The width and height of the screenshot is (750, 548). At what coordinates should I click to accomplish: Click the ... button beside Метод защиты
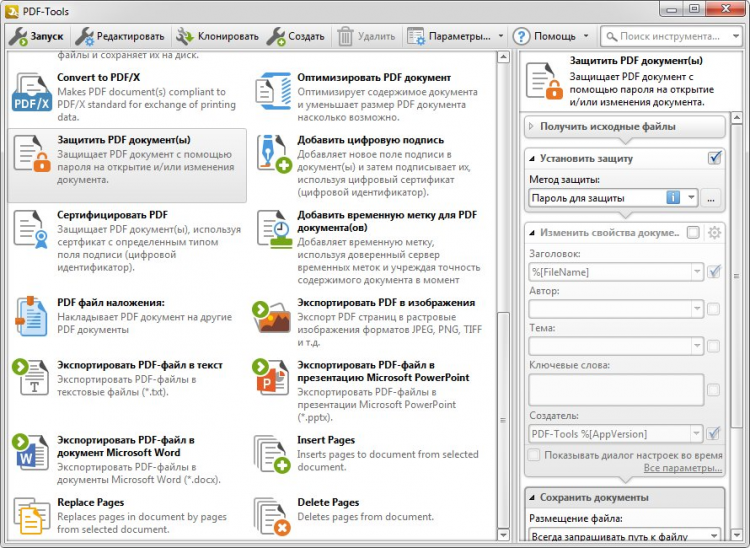coord(711,198)
